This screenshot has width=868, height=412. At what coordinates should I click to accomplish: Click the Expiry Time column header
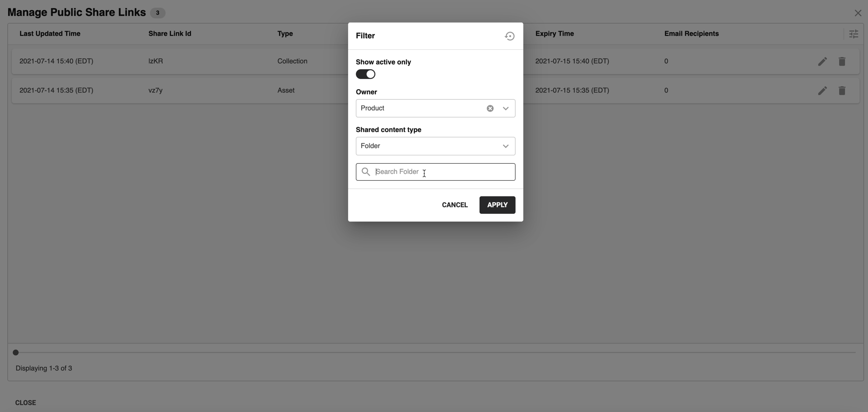pyautogui.click(x=554, y=34)
